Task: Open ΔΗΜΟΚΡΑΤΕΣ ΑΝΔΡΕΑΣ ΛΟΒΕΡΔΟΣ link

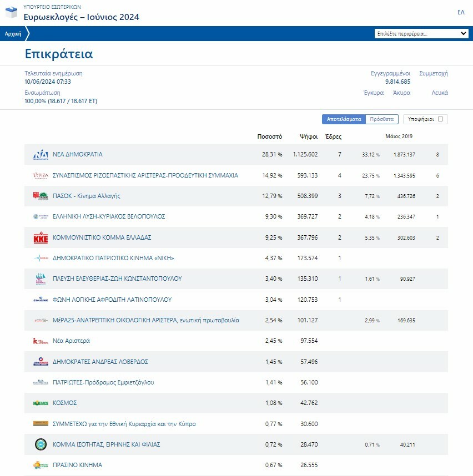Action: pyautogui.click(x=100, y=362)
